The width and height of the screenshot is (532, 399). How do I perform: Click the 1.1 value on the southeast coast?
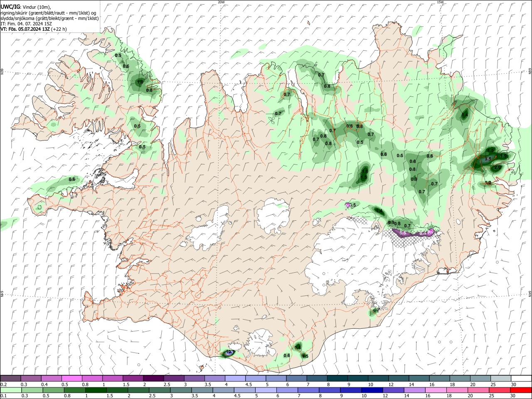[x=375, y=310]
